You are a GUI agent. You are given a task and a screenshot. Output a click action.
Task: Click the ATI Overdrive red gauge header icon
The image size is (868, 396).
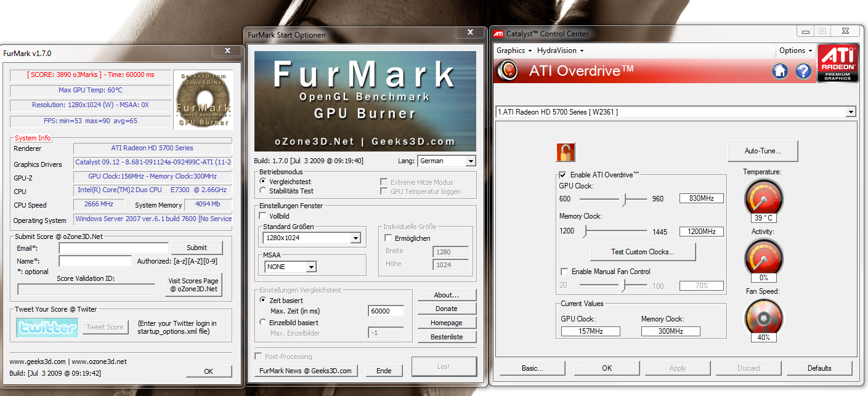(508, 70)
